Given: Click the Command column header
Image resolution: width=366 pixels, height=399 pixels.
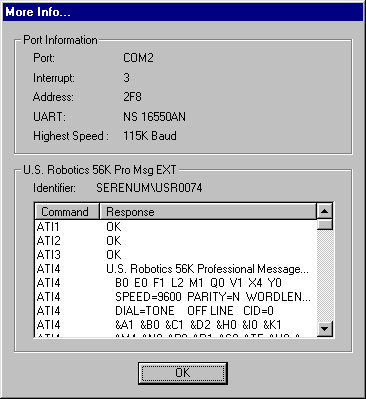Looking at the screenshot, I should [67, 211].
